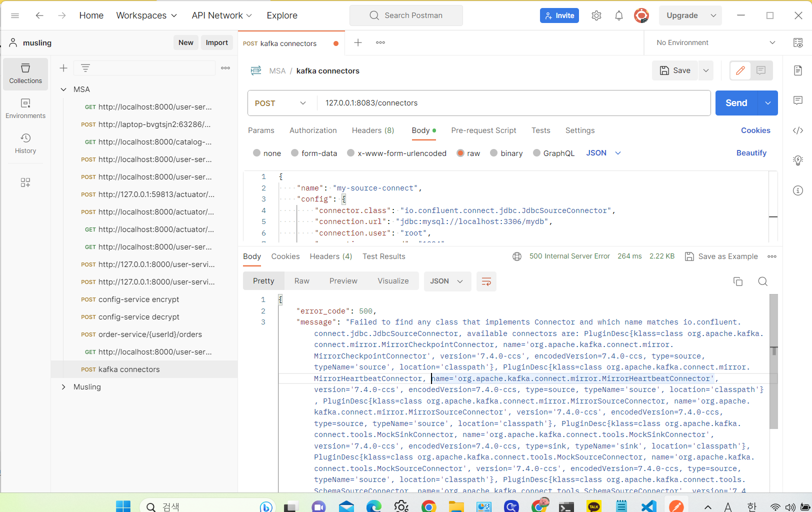812x512 pixels.
Task: Open documentation panel icon
Action: (x=798, y=70)
